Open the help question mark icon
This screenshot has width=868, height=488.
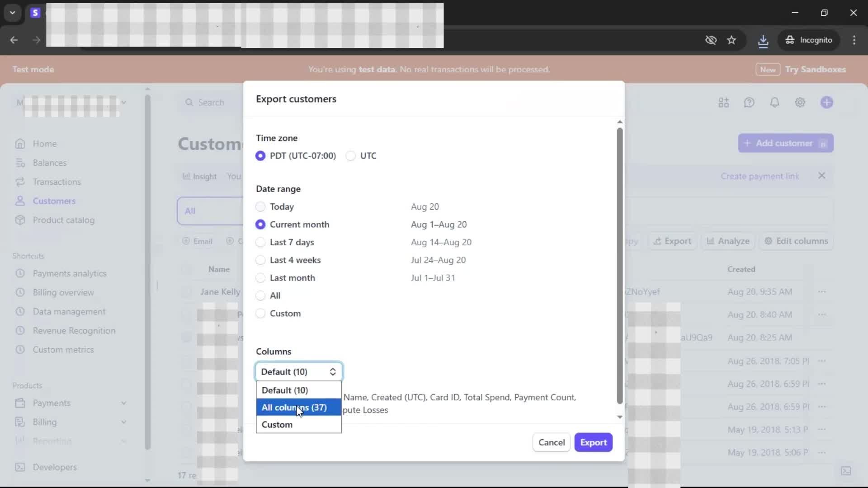(x=749, y=103)
